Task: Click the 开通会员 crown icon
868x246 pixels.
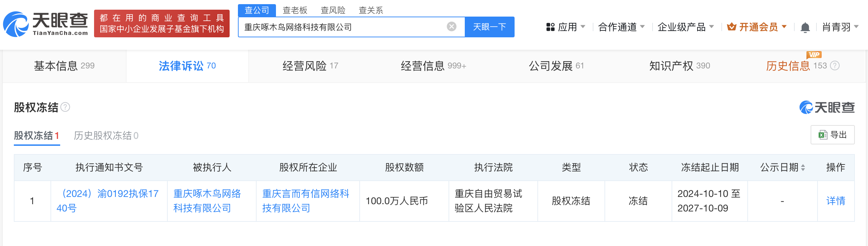Action: [x=731, y=27]
